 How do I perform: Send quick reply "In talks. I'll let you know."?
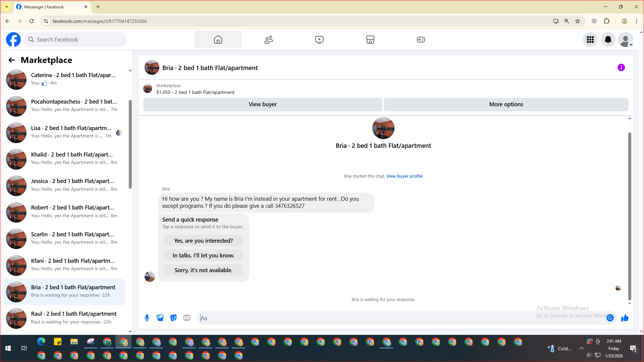[x=203, y=255]
